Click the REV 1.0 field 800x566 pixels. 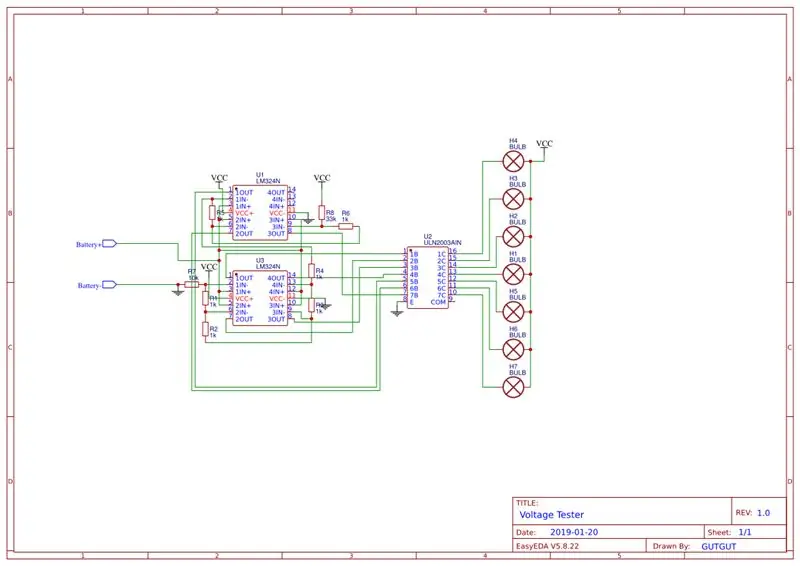[753, 513]
